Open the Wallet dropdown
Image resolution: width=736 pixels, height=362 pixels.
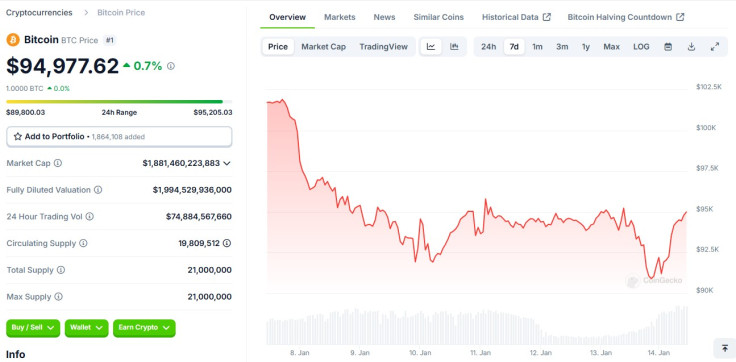[86, 328]
